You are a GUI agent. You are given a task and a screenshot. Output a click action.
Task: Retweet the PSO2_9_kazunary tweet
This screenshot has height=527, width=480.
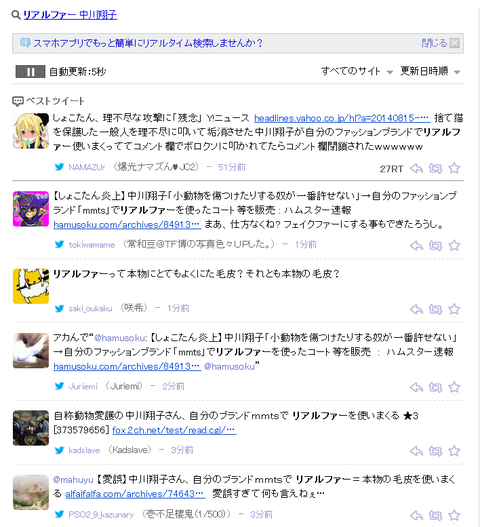[x=435, y=516]
